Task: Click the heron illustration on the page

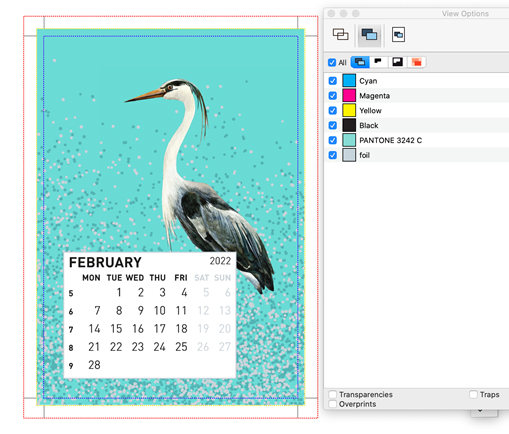Action: tap(200, 187)
